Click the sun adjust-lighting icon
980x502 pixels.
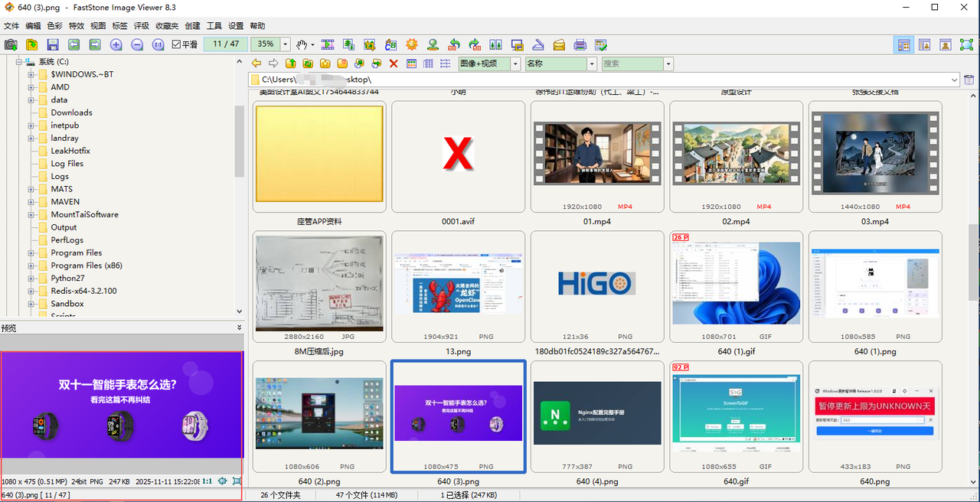412,44
